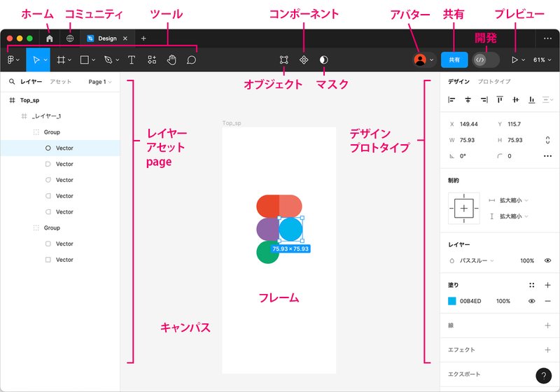Add a stroke in 線 section

click(547, 325)
